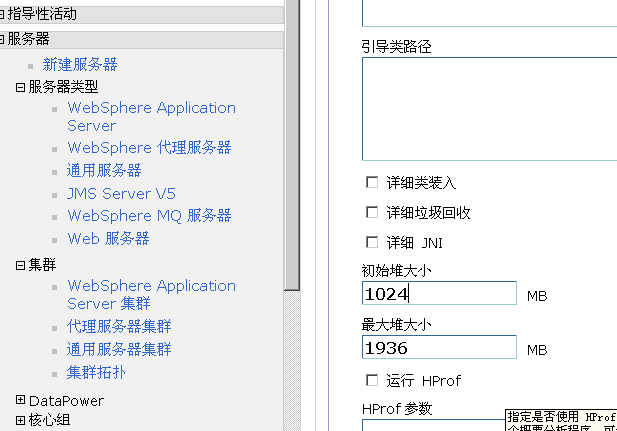Expand the DataPower tree node
This screenshot has height=431, width=617.
[20, 400]
